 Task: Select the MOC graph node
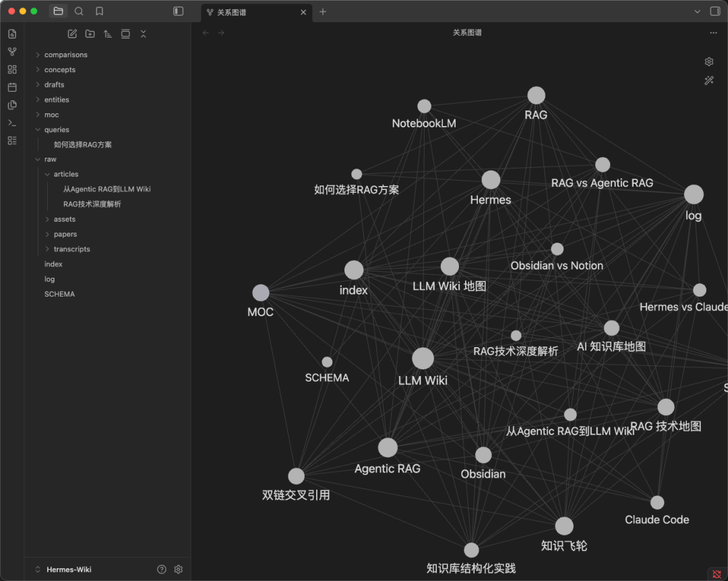260,293
